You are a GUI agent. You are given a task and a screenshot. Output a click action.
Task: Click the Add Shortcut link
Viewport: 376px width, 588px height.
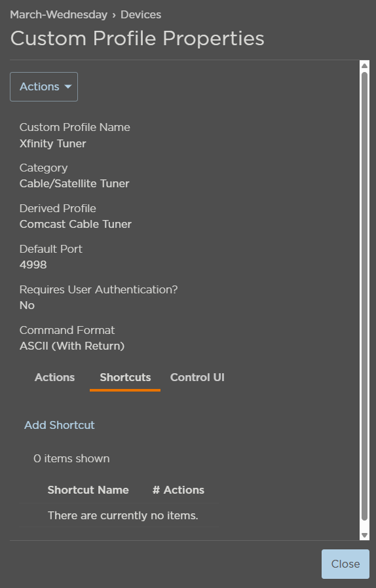60,425
